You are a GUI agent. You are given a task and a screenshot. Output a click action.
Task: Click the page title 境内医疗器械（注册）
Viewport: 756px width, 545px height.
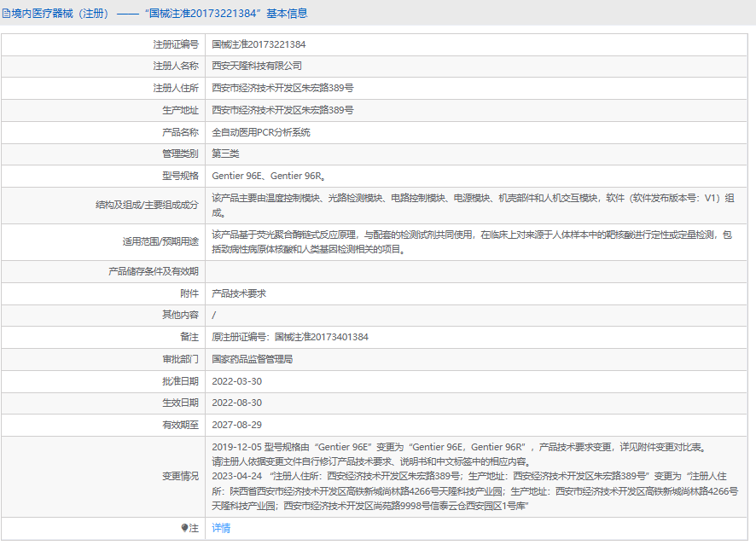tap(61, 14)
